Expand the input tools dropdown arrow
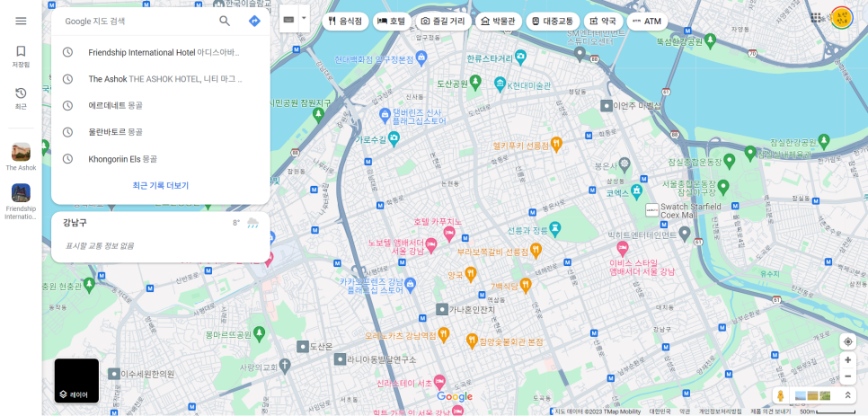Screen dimensions: 868x416 (304, 18)
